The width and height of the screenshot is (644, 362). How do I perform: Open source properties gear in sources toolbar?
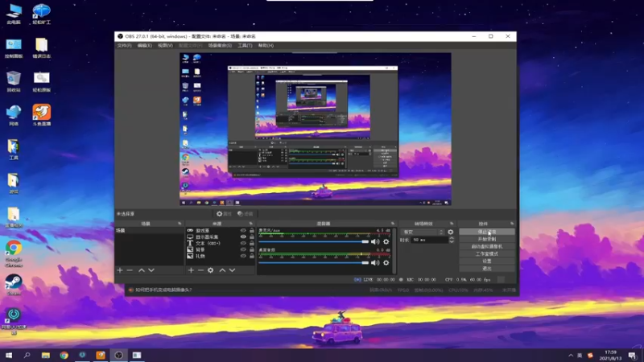(211, 270)
